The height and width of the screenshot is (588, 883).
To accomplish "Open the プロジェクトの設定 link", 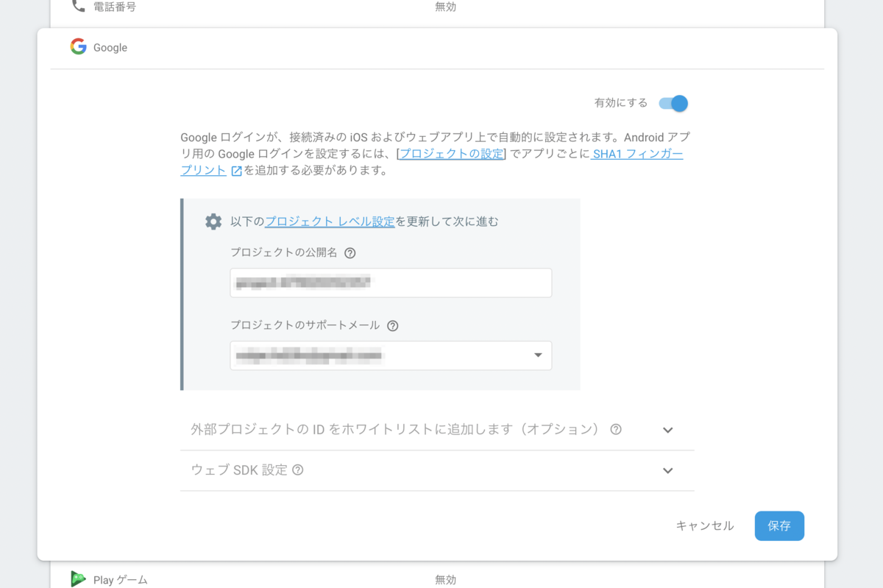I will (x=452, y=153).
